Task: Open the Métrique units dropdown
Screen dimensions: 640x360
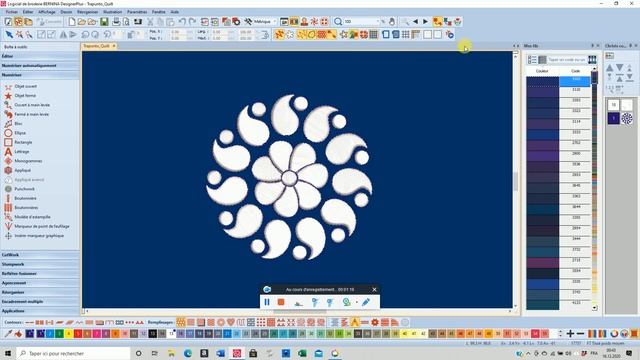Action: pos(275,22)
